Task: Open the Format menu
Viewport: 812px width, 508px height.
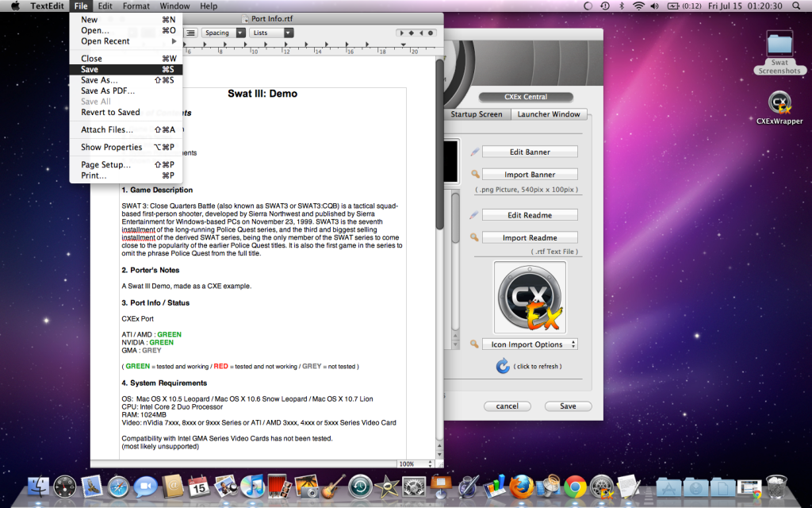Action: pyautogui.click(x=136, y=6)
